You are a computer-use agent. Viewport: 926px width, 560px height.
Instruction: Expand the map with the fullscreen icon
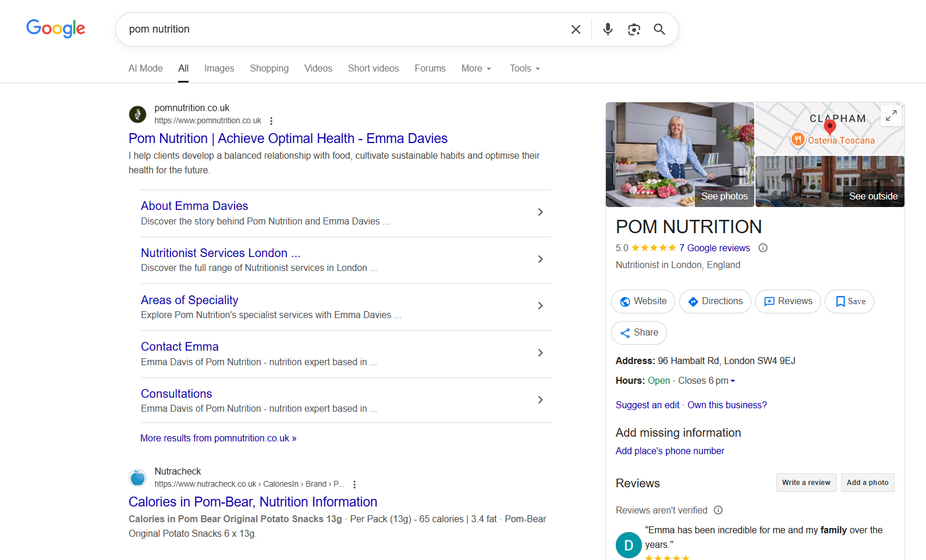click(x=891, y=116)
